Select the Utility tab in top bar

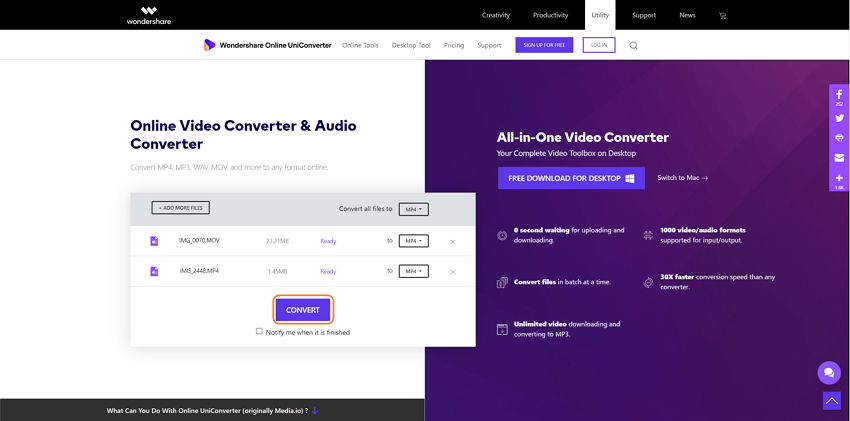[600, 15]
